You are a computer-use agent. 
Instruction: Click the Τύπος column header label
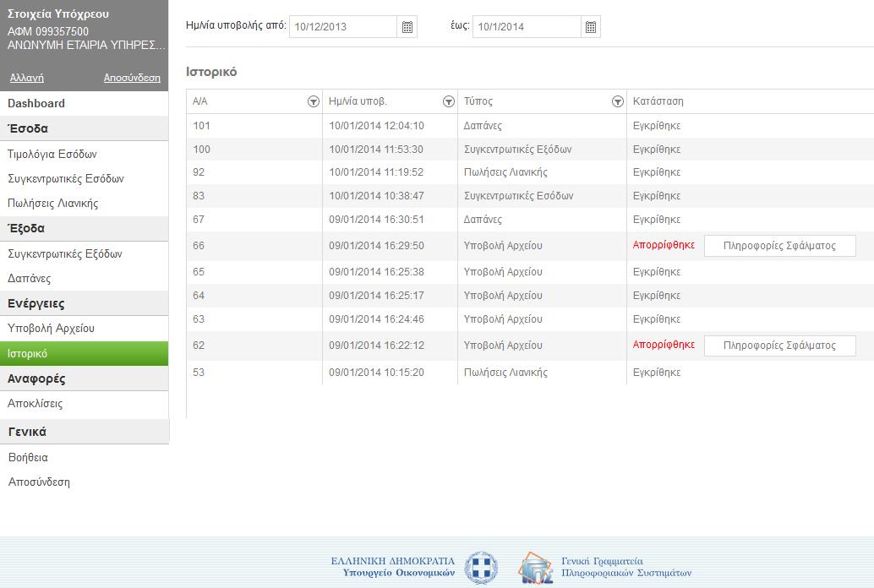coord(478,101)
